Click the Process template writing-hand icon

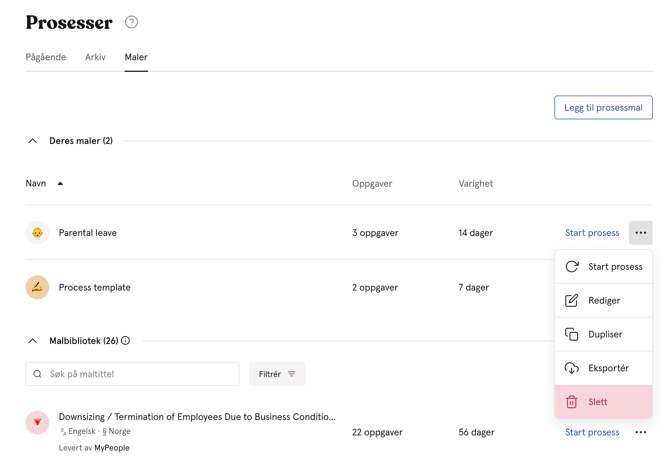(x=38, y=287)
